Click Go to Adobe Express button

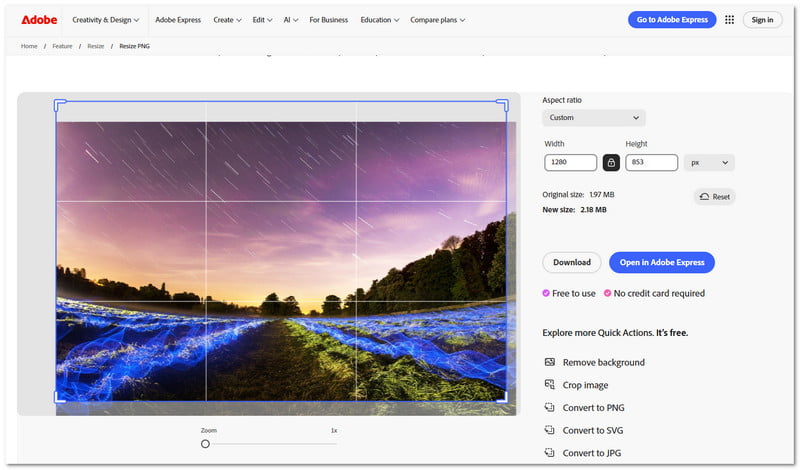coord(672,20)
